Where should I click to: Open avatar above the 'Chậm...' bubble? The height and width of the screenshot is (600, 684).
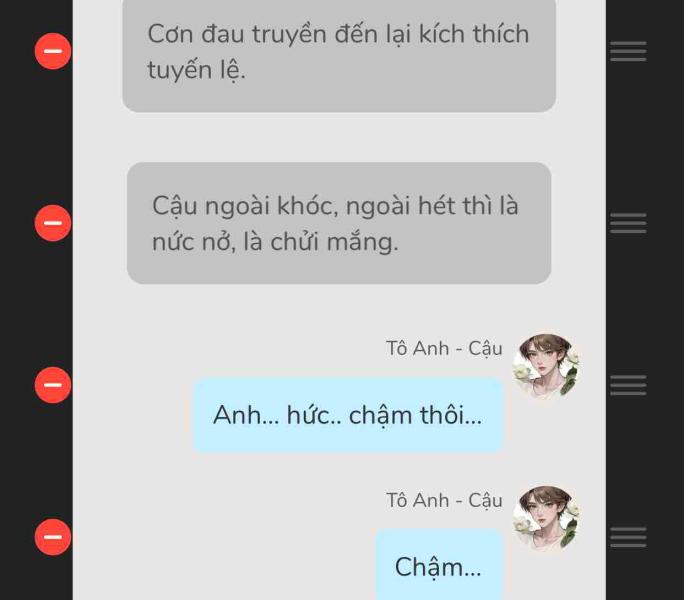click(x=546, y=518)
